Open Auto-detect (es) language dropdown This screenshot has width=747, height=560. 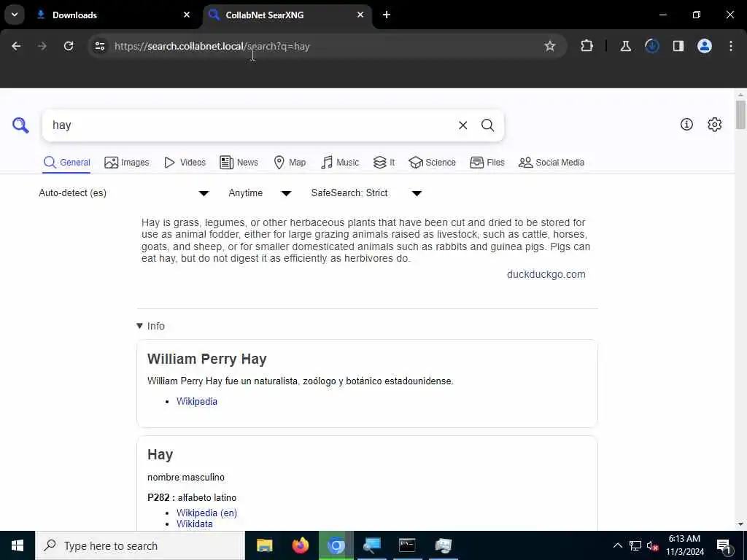click(124, 192)
